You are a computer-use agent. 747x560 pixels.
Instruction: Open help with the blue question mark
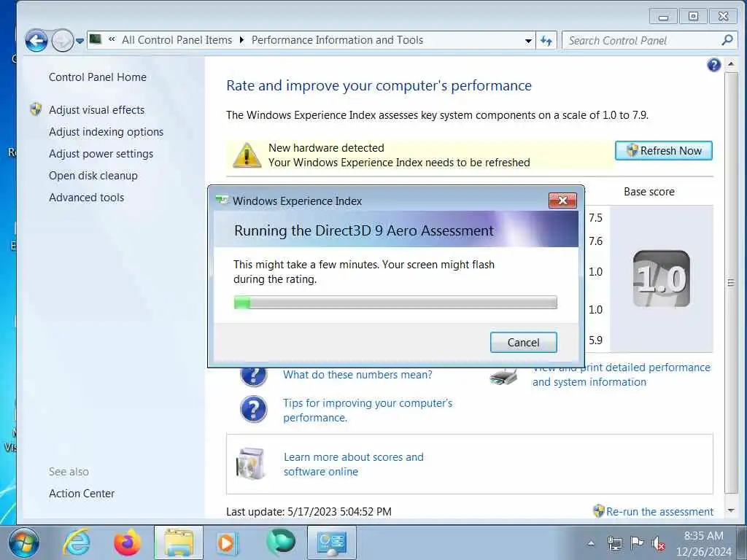(x=713, y=65)
